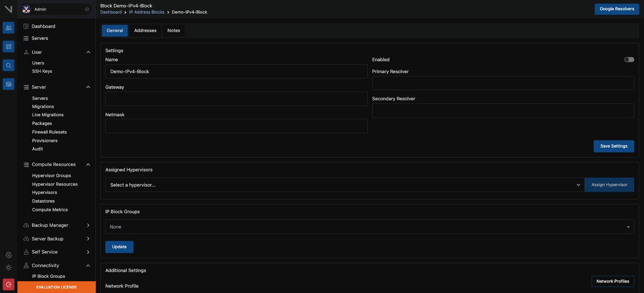Image resolution: width=644 pixels, height=293 pixels.
Task: Click the Backup Manager cloud icon
Action: [x=26, y=225]
